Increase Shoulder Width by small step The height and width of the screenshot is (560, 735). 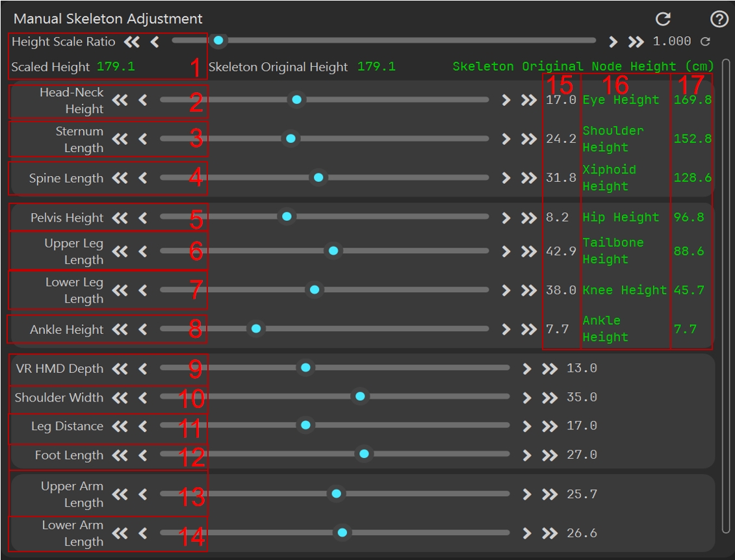[x=527, y=398]
